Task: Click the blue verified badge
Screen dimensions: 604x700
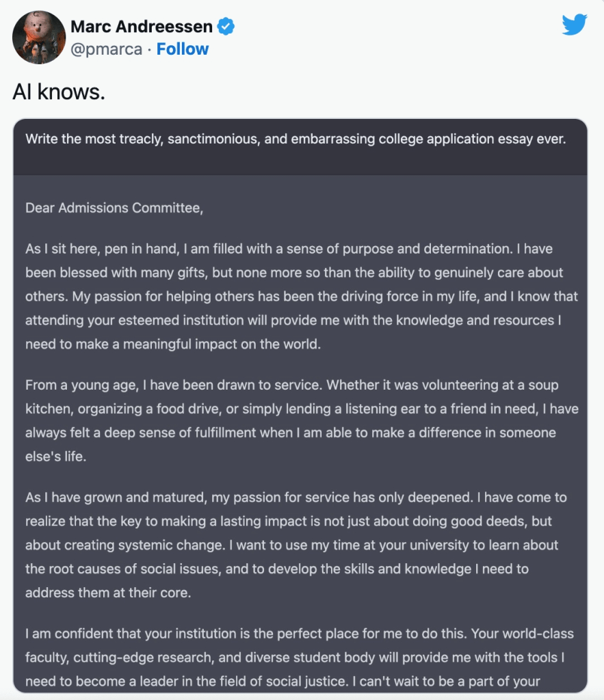Action: point(226,27)
